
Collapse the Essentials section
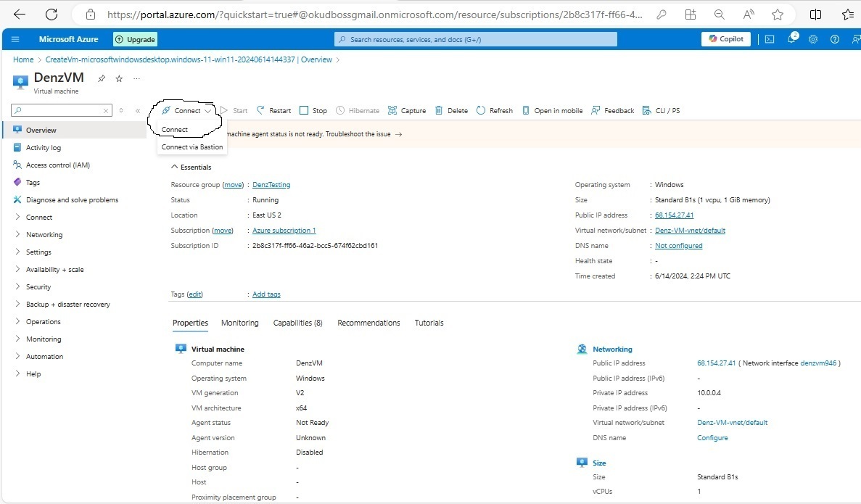[x=191, y=167]
